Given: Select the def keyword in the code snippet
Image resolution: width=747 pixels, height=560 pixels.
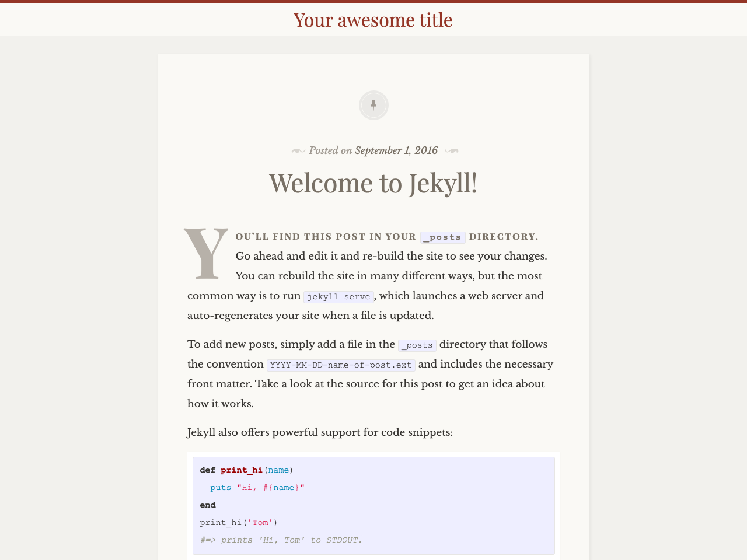Looking at the screenshot, I should point(207,470).
